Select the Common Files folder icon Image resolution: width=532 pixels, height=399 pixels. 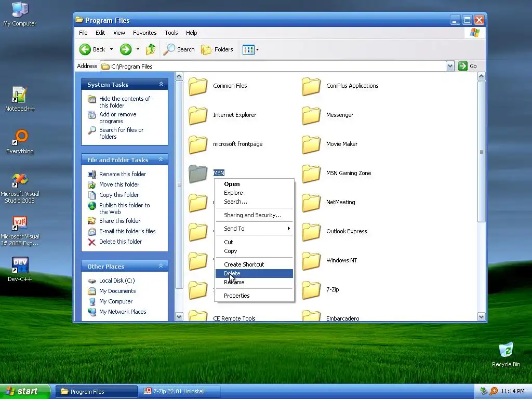(198, 86)
